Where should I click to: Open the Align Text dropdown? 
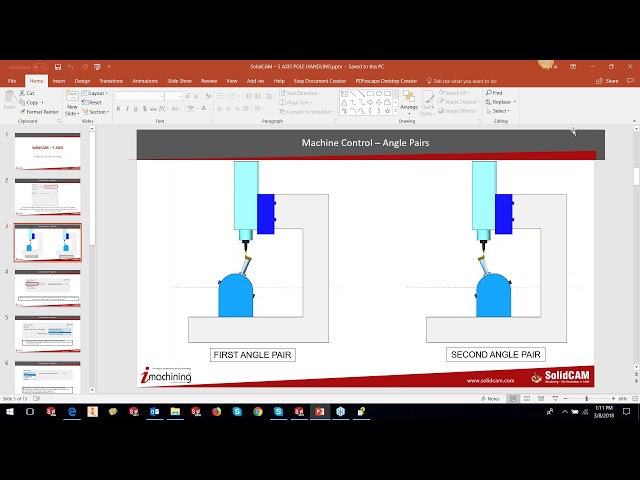coord(296,102)
